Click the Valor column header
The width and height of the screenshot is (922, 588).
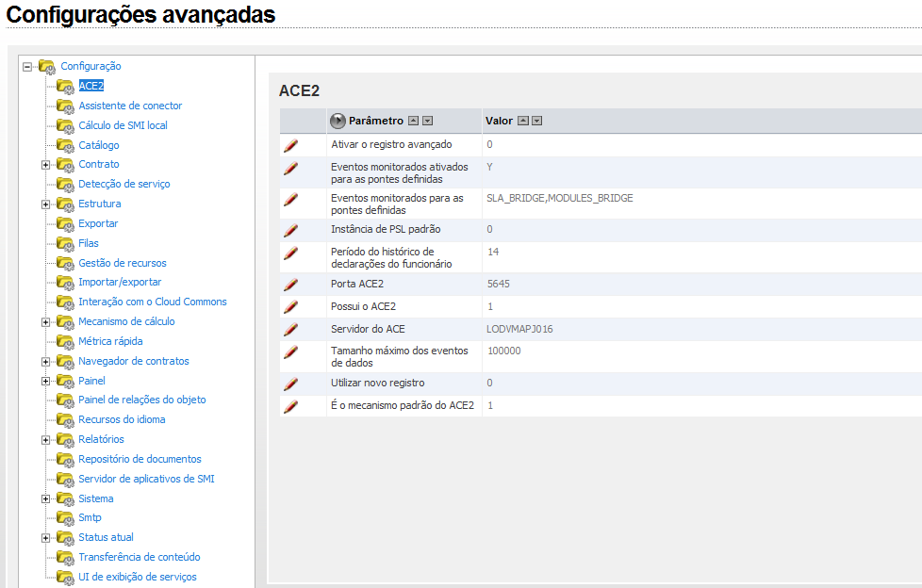(x=500, y=121)
